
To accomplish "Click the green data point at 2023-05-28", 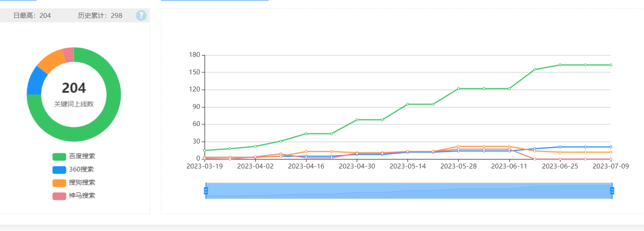I will coord(458,89).
